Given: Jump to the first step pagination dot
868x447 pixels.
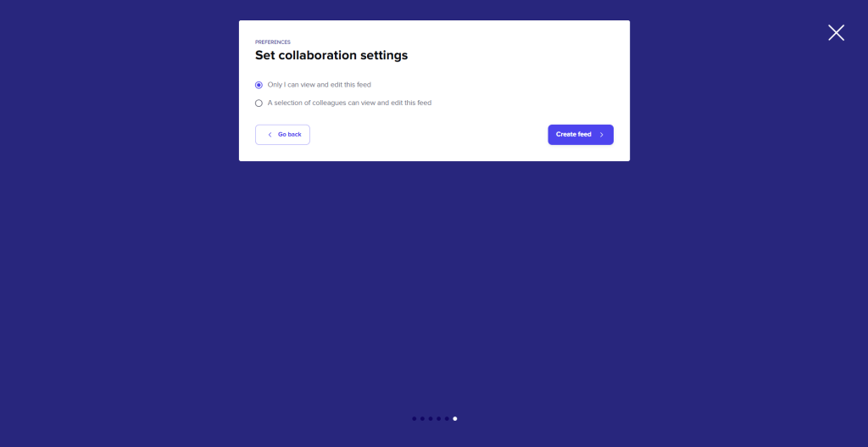Looking at the screenshot, I should coord(415,418).
